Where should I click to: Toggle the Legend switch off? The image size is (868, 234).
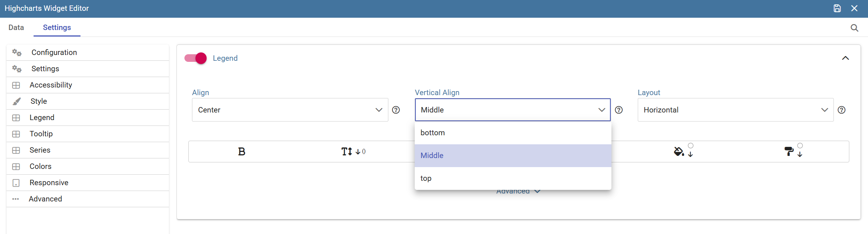point(196,58)
